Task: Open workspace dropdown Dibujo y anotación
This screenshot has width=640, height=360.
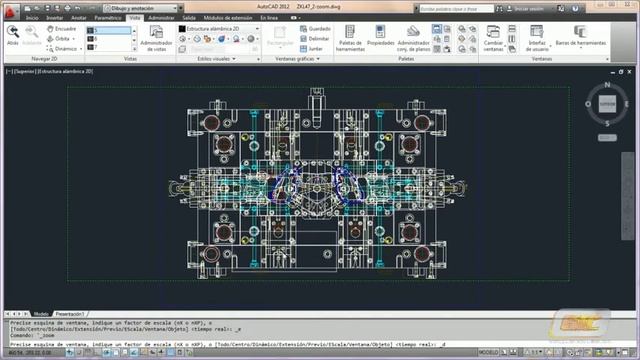Action: point(140,8)
